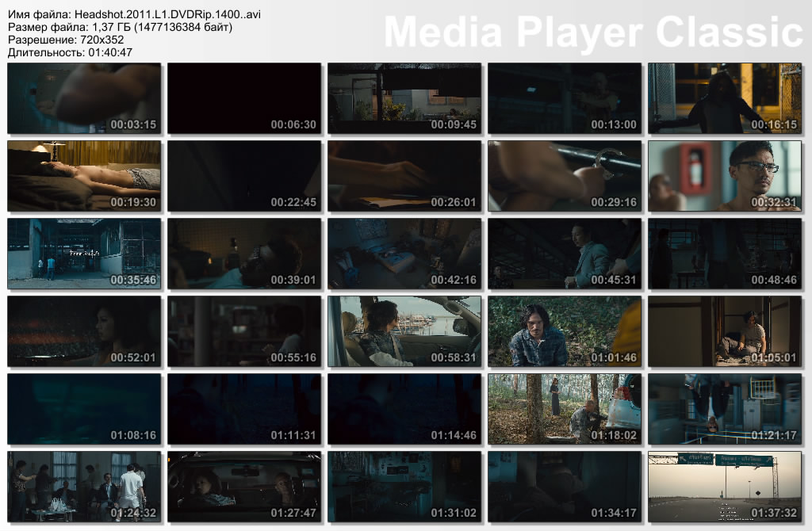The height and width of the screenshot is (531, 812).
Task: Click the building exterior frame at 00:35:46
Action: pos(84,254)
